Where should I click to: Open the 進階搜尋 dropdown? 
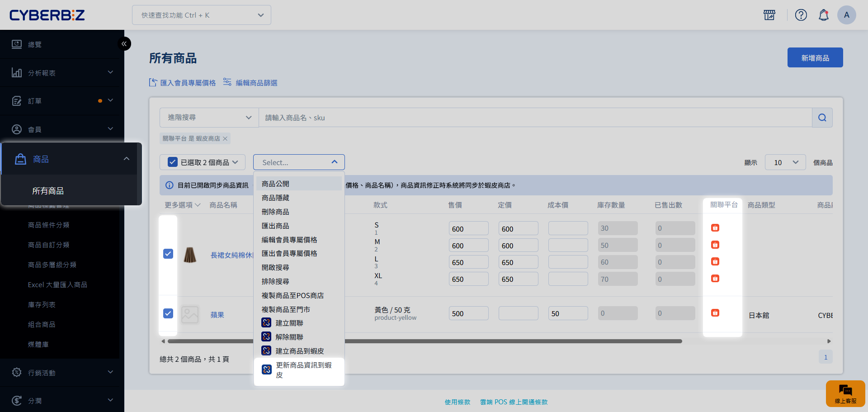tap(209, 118)
